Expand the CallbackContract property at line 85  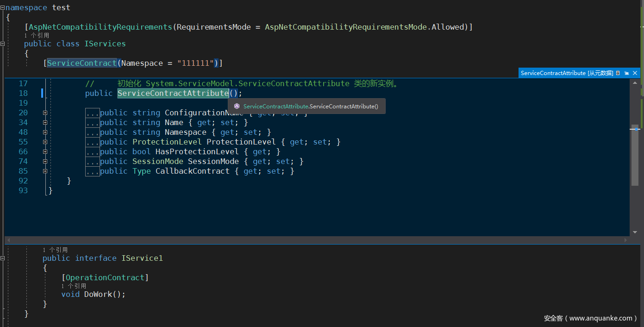[45, 171]
